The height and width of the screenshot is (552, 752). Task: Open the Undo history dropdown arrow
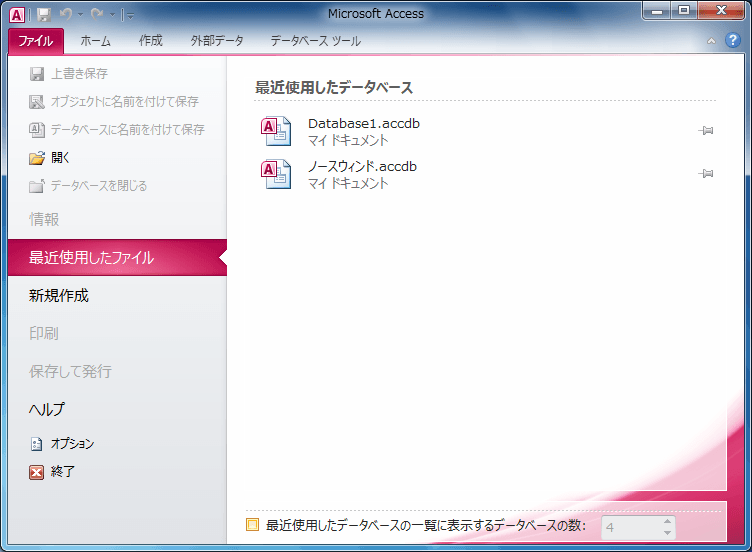point(81,15)
